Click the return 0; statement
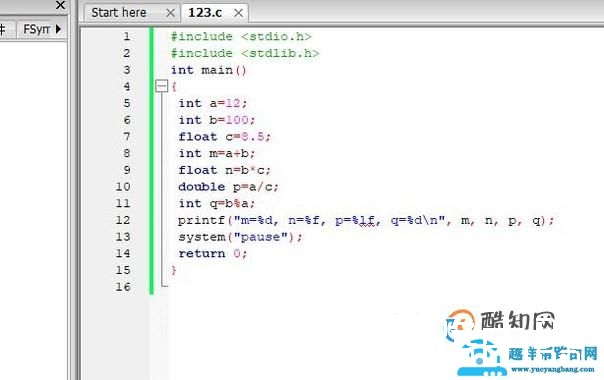 click(212, 254)
